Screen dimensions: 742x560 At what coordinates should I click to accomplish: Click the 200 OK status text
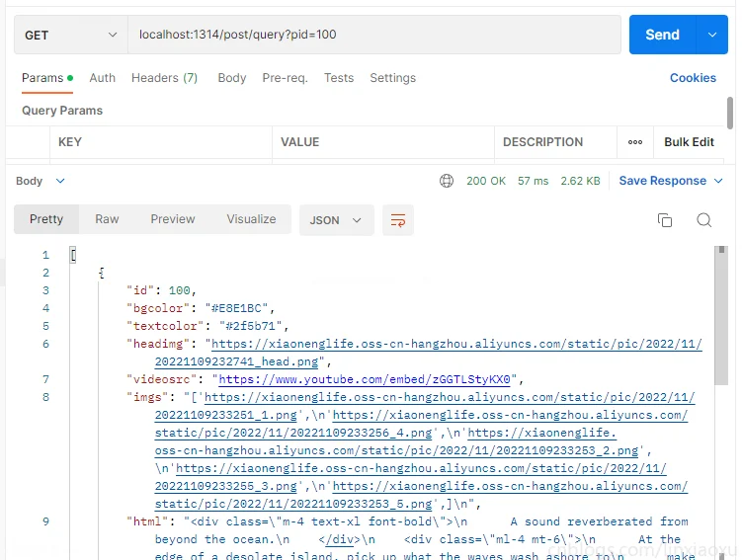coord(486,181)
